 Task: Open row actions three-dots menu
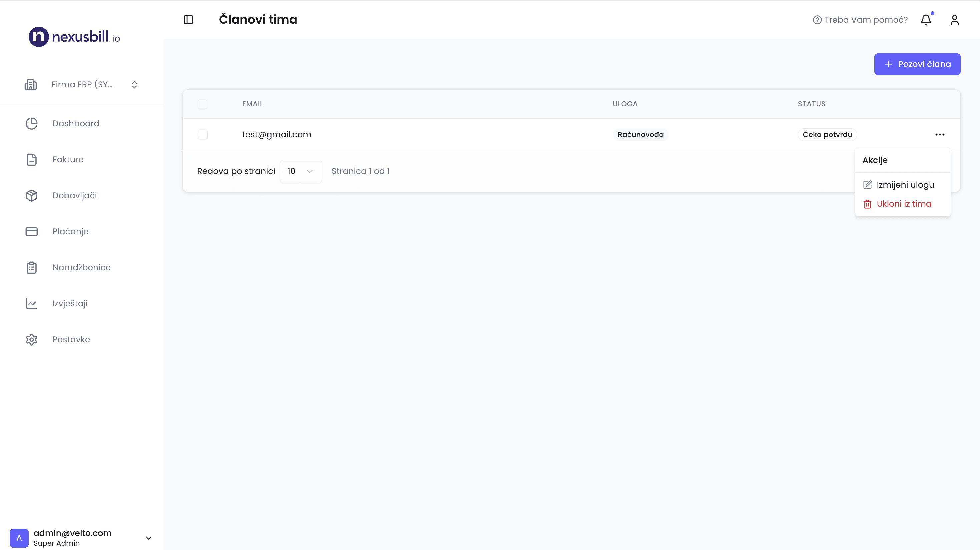pos(940,135)
